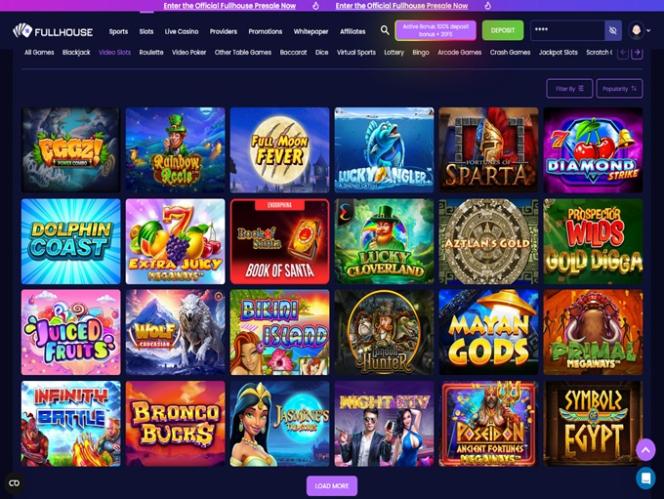Click the green Deposit button

503,30
